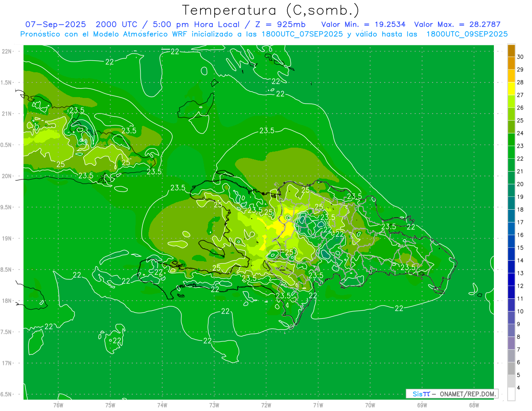Viewport: 532px width, 411px height.
Task: Click the Temperatura (C,somb.) title
Action: point(270,10)
